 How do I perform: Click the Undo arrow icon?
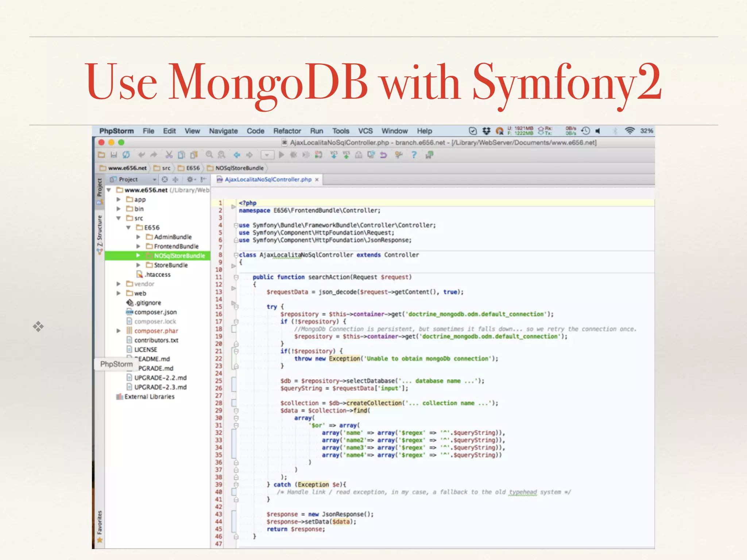pos(142,155)
